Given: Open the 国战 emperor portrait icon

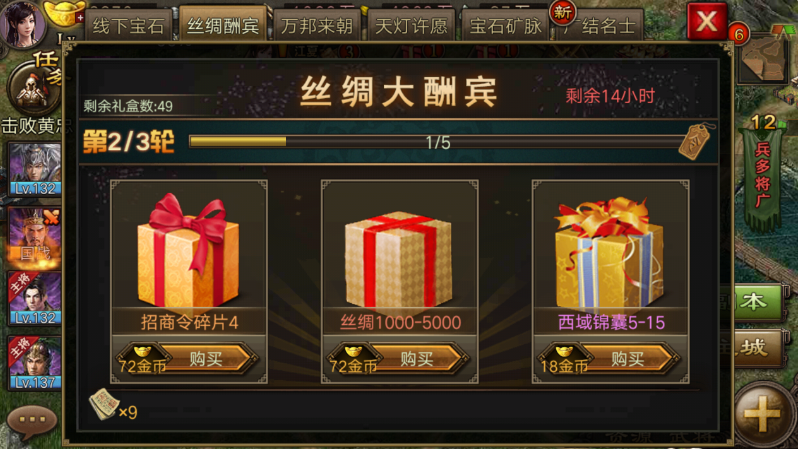Looking at the screenshot, I should 34,238.
